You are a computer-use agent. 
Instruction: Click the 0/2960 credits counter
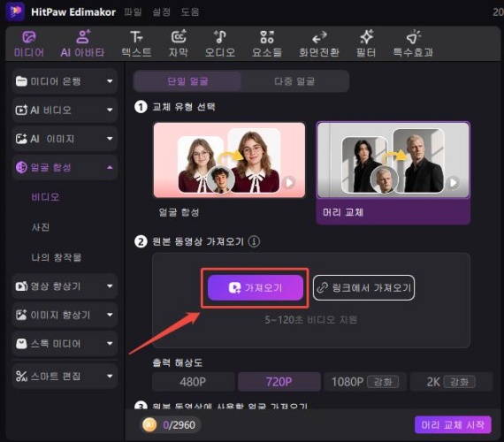tap(179, 425)
